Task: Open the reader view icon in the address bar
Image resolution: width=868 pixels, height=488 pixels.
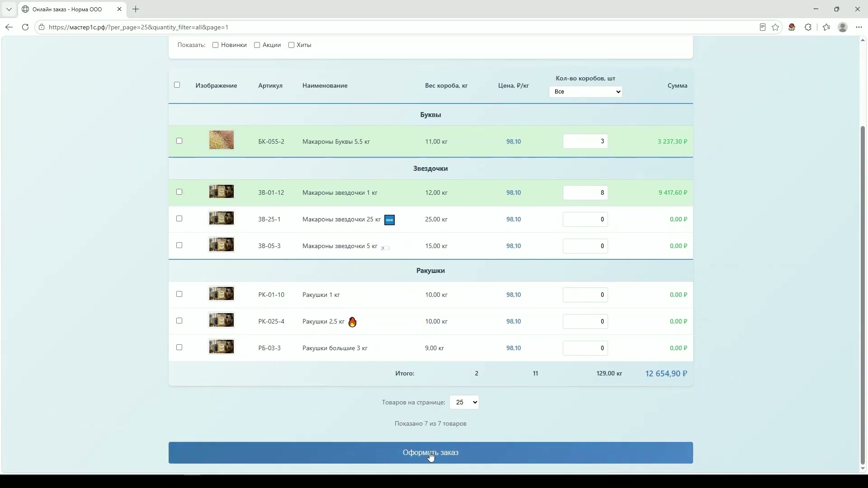Action: (762, 27)
